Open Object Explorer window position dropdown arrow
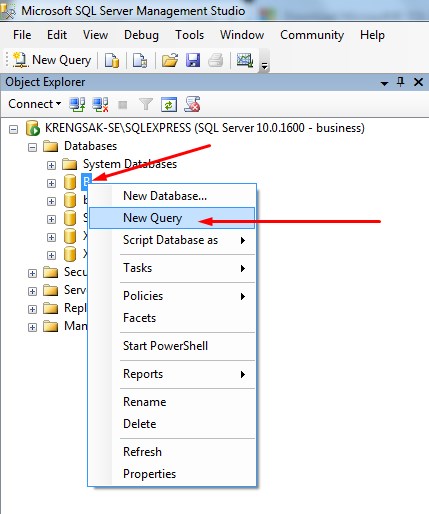429x514 pixels. pos(384,83)
